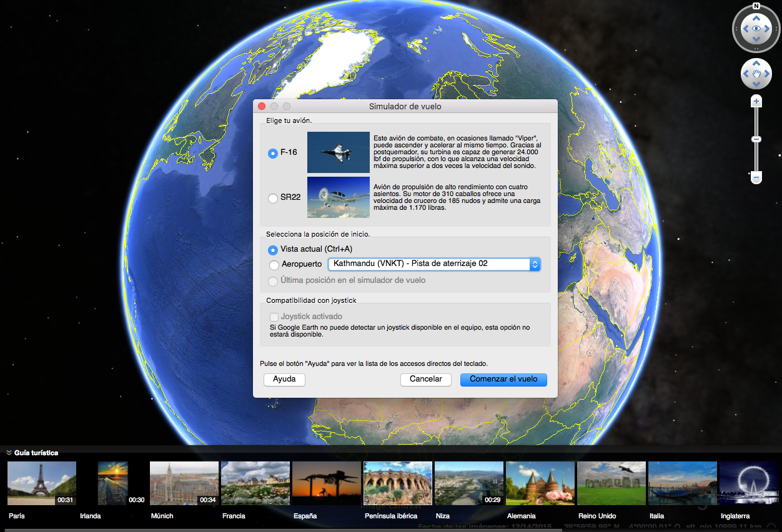Viewport: 782px width, 532px height.
Task: Click look-right arrow on the eye compass
Action: coord(768,28)
